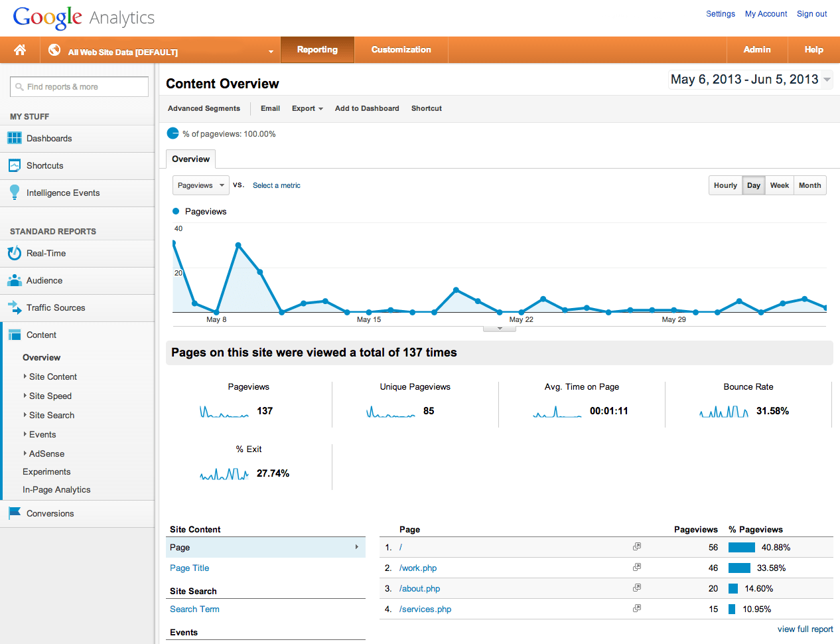Open Intelligence Events lightbulb icon

click(15, 193)
